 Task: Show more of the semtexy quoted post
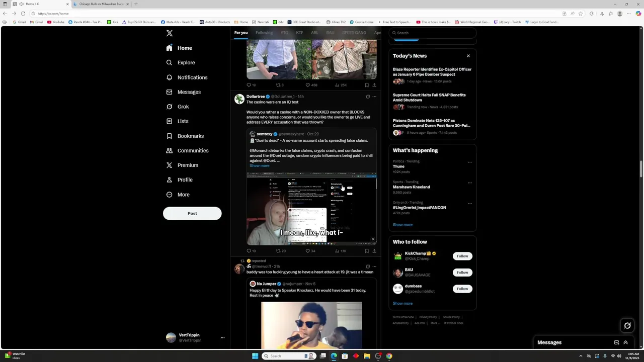260,165
